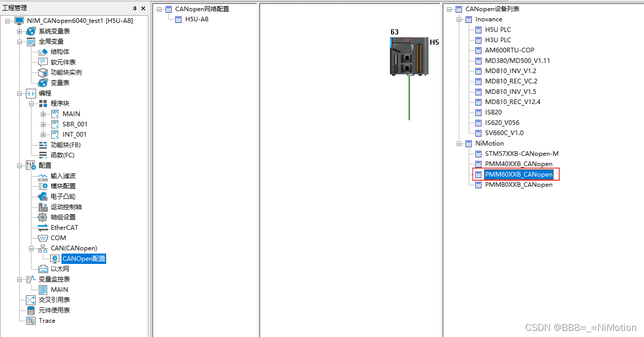Click the input filter (输入滤波) icon
Screen dimensions: 644x337
click(x=43, y=176)
